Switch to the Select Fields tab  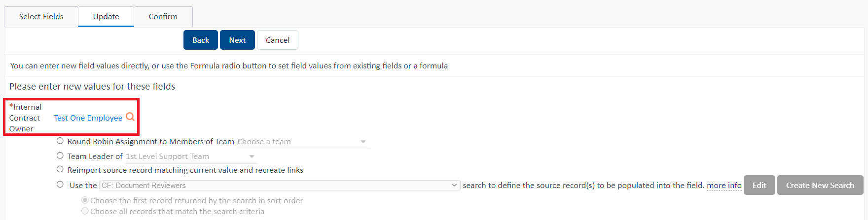coord(41,17)
